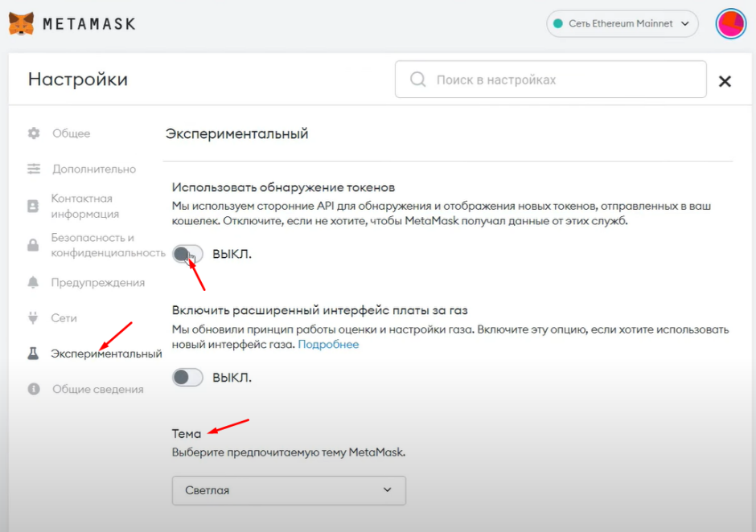
Task: Click the chevron arrow in theme selector
Action: pos(387,490)
